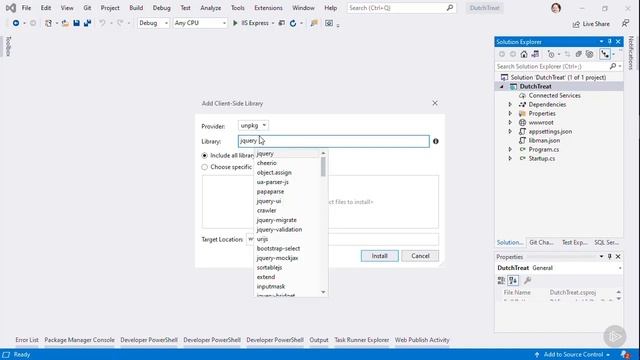Open the Extensions menu
The height and width of the screenshot is (360, 640).
[268, 8]
